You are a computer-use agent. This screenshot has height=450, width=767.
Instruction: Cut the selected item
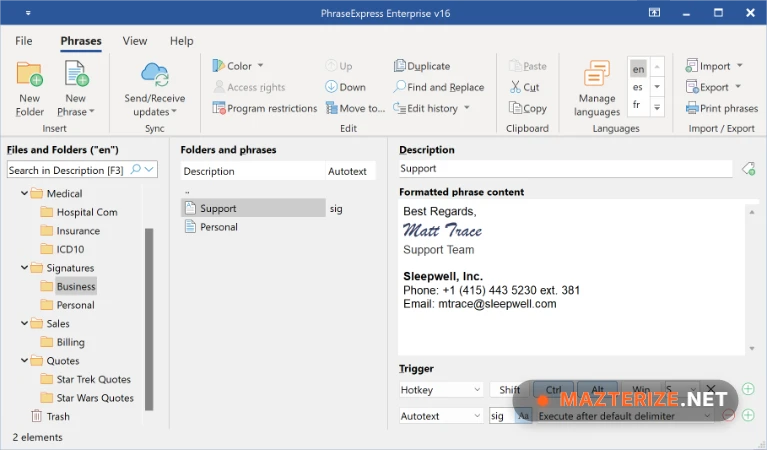click(524, 87)
